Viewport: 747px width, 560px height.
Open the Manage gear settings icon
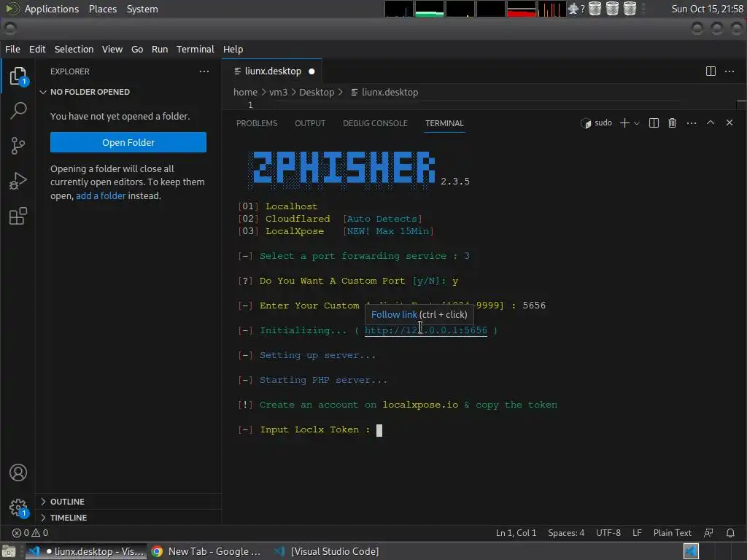18,507
